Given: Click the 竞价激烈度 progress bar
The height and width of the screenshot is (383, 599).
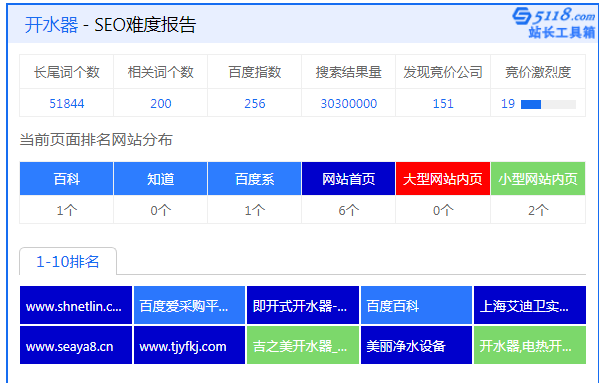Looking at the screenshot, I should point(548,104).
